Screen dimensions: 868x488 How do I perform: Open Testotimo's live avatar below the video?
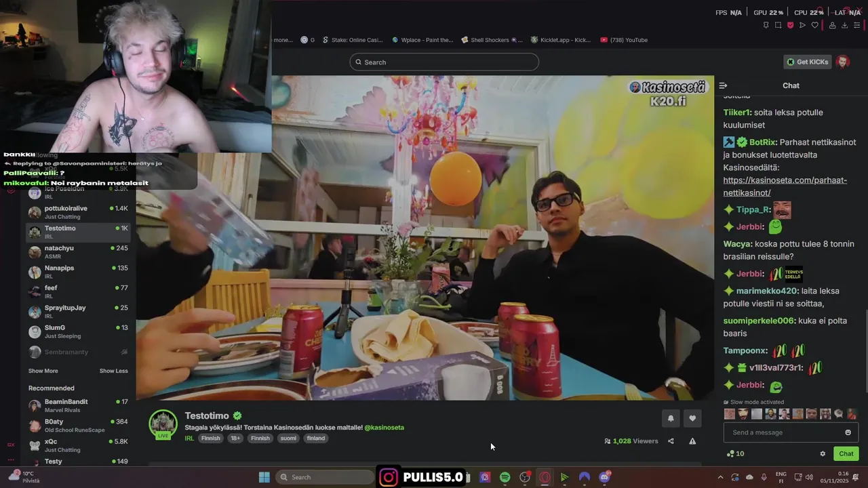click(163, 424)
